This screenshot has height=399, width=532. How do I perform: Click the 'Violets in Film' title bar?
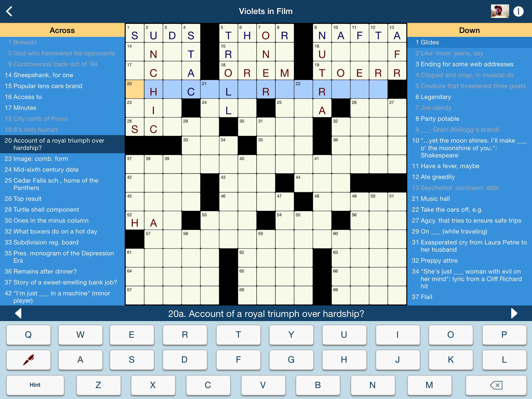[266, 11]
